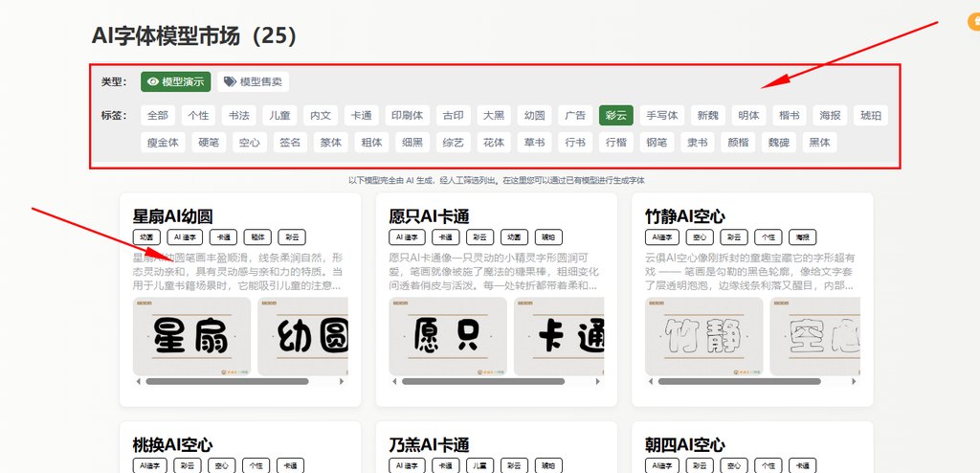
Task: Click horizontal scrollbar on 星扇AI幼圆 card
Action: click(x=228, y=381)
